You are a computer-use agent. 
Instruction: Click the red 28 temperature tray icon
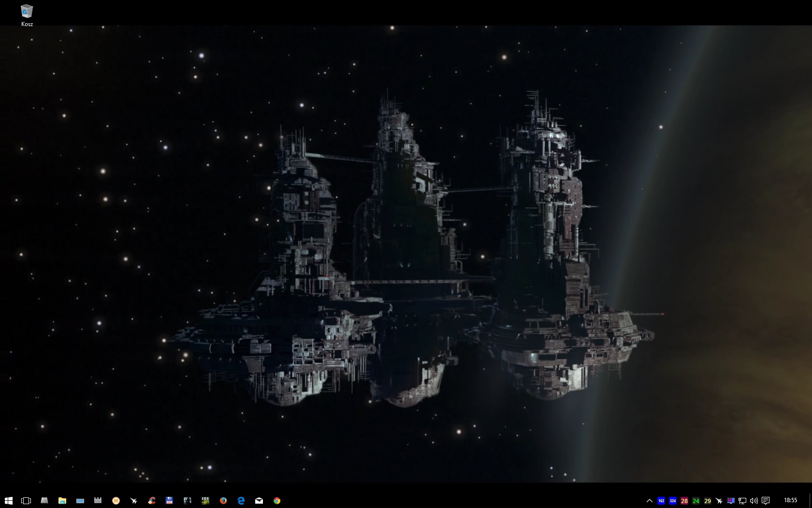(x=684, y=501)
